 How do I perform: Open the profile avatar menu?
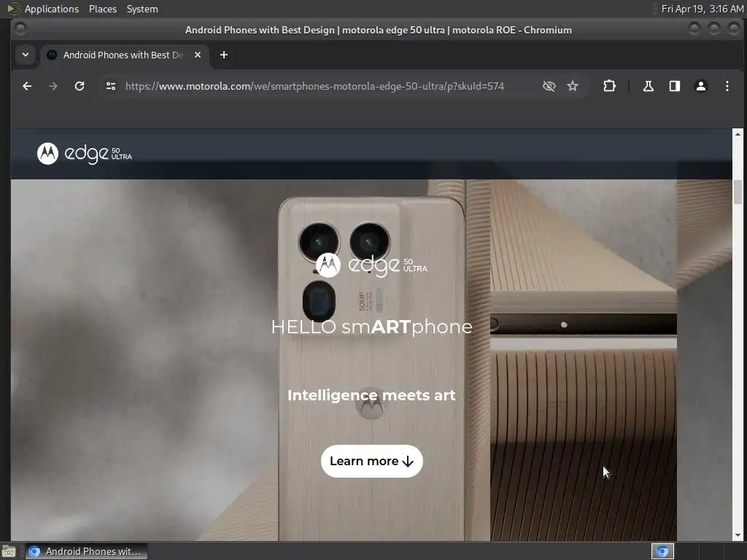pos(701,86)
